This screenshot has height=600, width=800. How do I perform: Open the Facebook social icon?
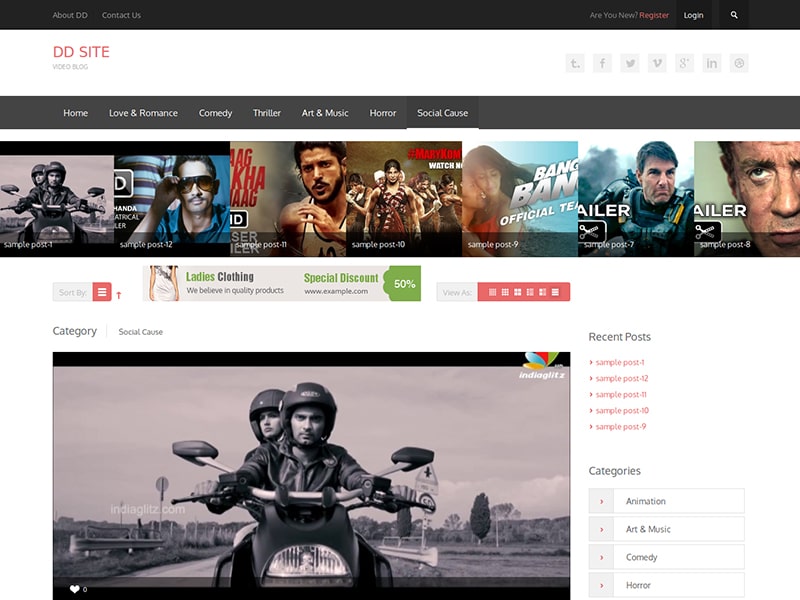tap(603, 63)
